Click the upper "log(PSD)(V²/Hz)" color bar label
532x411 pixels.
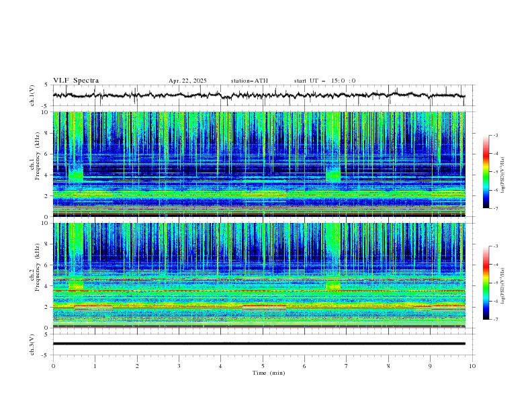503,175
